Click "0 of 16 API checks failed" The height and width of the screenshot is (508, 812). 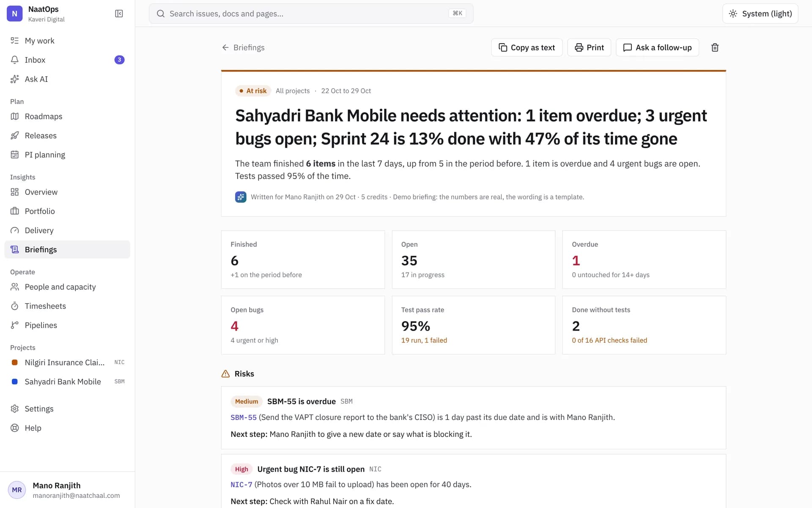click(609, 340)
